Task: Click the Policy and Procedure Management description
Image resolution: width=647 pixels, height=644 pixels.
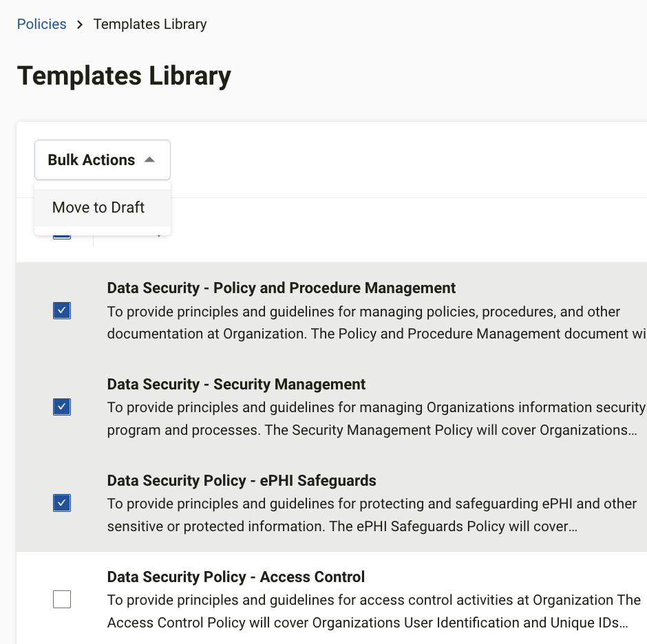Action: point(376,323)
